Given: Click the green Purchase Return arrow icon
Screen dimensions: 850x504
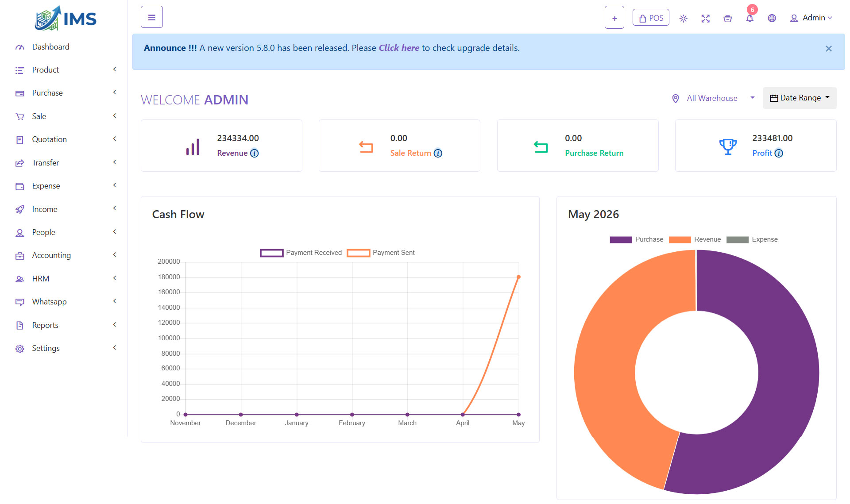Looking at the screenshot, I should tap(541, 146).
